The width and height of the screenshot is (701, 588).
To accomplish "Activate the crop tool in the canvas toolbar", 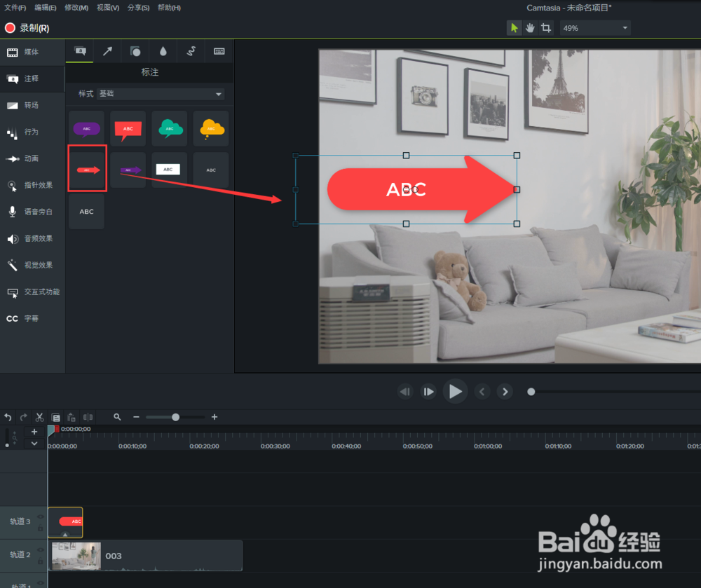I will [547, 28].
